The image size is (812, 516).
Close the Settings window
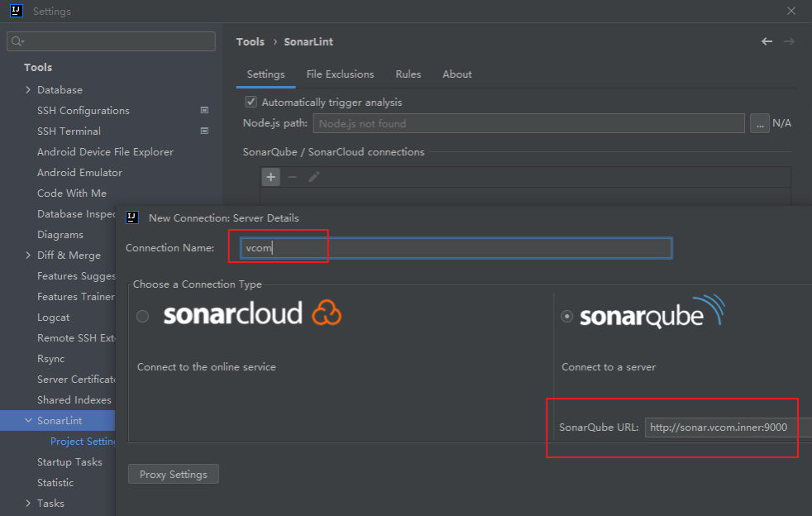791,11
